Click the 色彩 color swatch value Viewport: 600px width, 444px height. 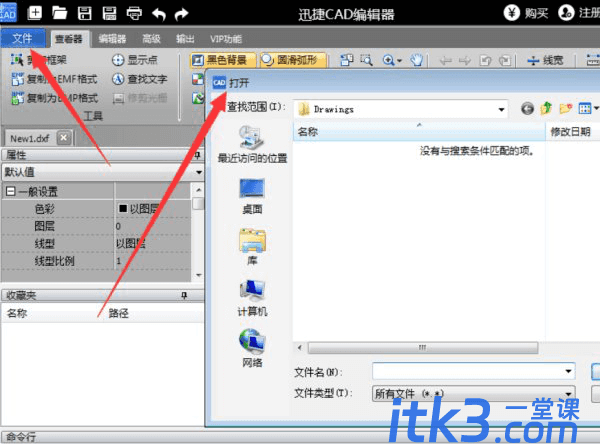(123, 208)
